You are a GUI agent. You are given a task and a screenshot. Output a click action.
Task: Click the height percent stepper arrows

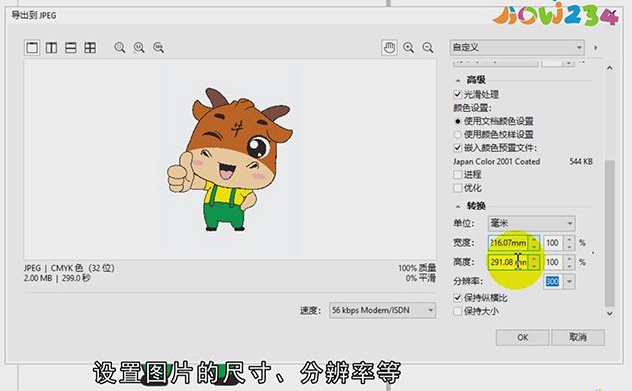pyautogui.click(x=569, y=262)
